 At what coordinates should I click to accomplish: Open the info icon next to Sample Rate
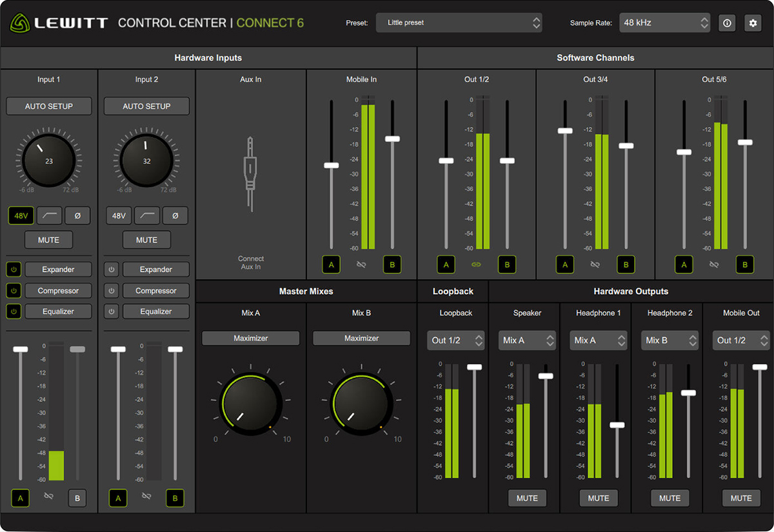point(727,23)
